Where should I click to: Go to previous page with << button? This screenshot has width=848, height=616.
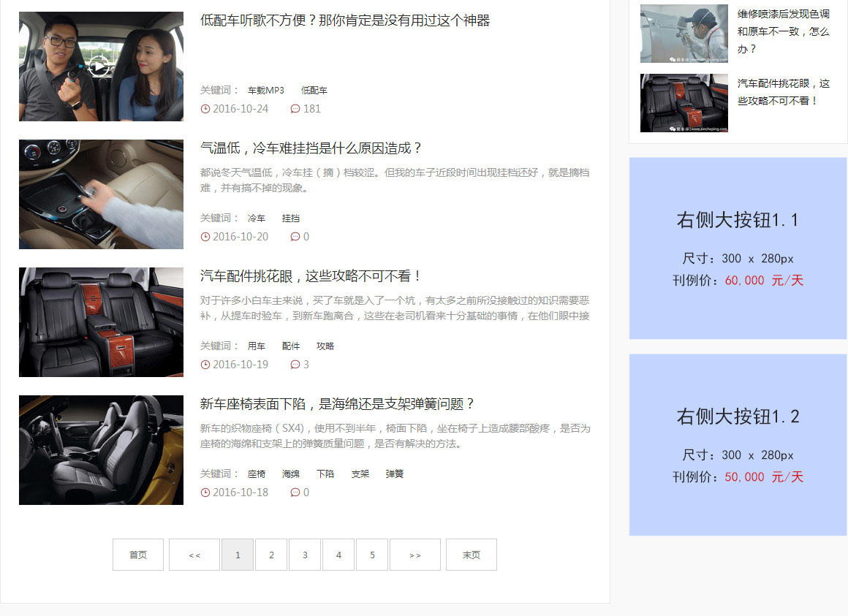194,555
